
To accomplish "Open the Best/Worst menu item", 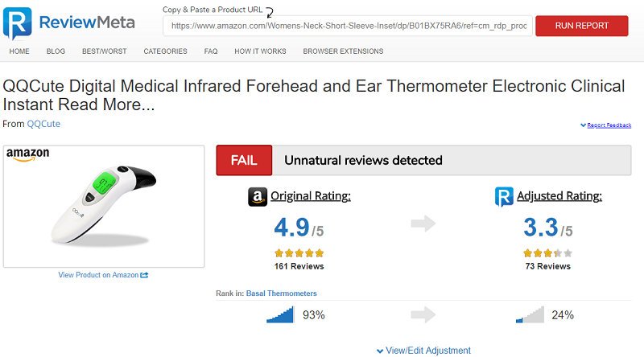I will [105, 51].
